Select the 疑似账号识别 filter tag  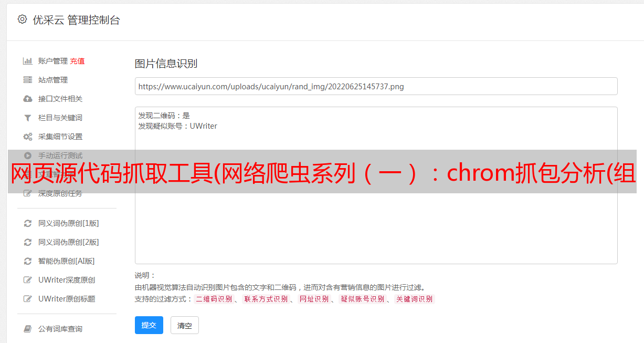pyautogui.click(x=362, y=299)
